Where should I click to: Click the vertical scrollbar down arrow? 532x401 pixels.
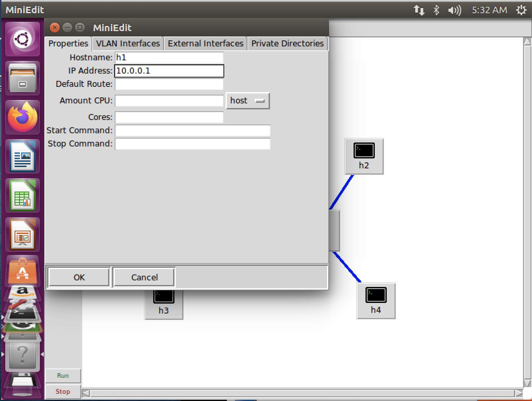[528, 383]
